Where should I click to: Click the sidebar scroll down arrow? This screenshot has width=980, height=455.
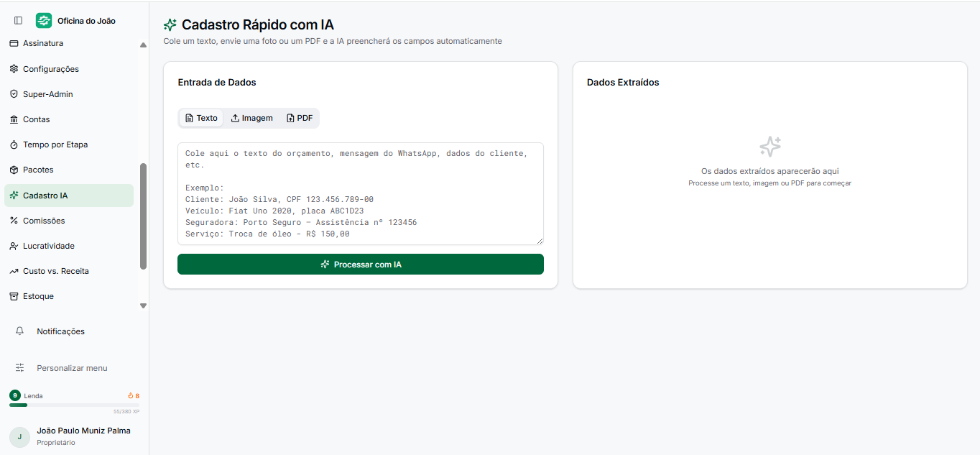pyautogui.click(x=143, y=305)
